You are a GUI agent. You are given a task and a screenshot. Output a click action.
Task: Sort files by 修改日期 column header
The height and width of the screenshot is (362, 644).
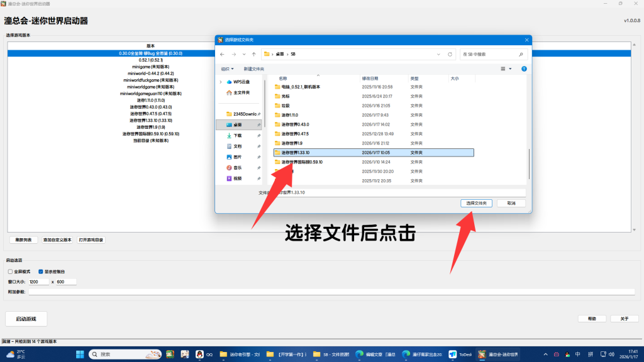[370, 79]
